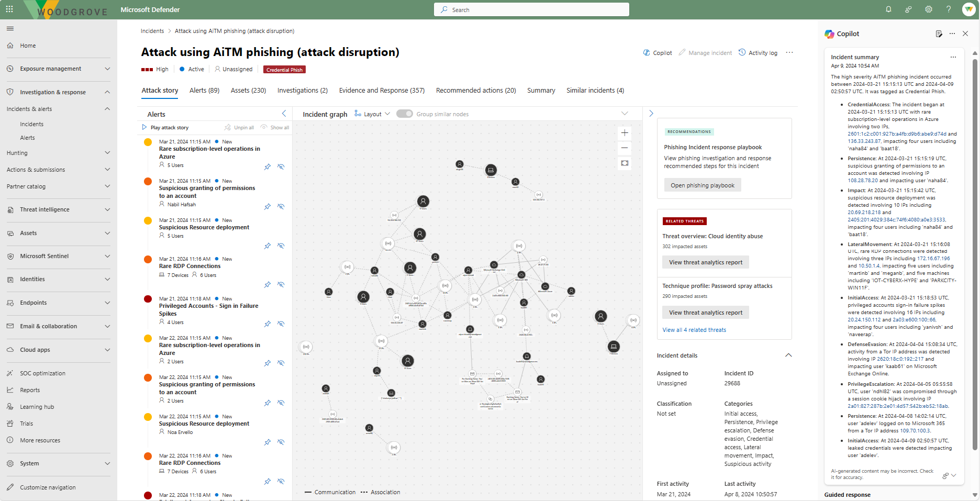
Task: Zoom out on the incident graph
Action: pyautogui.click(x=625, y=148)
